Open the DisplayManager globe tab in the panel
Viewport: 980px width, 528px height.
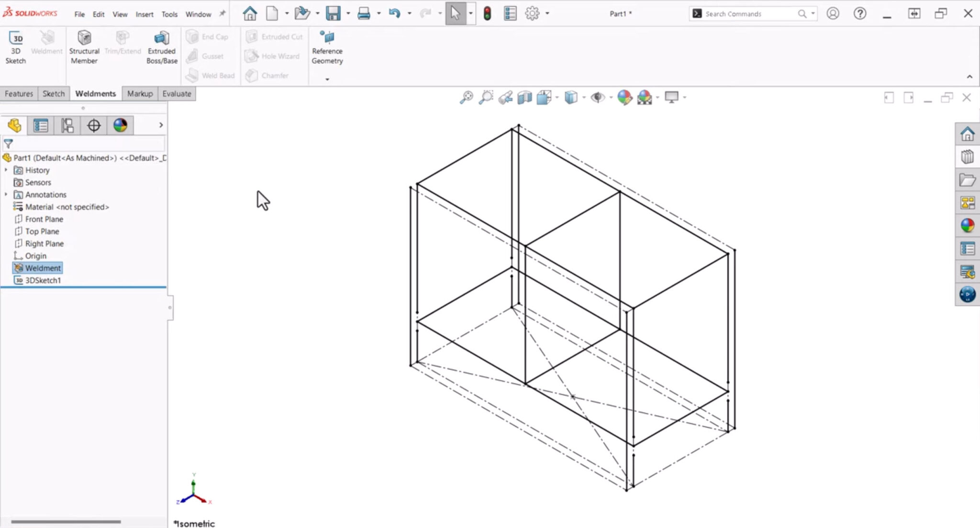pos(120,125)
